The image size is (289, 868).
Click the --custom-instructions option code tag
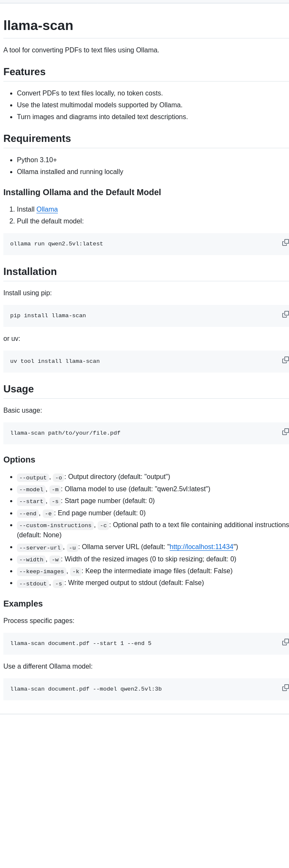click(x=55, y=525)
